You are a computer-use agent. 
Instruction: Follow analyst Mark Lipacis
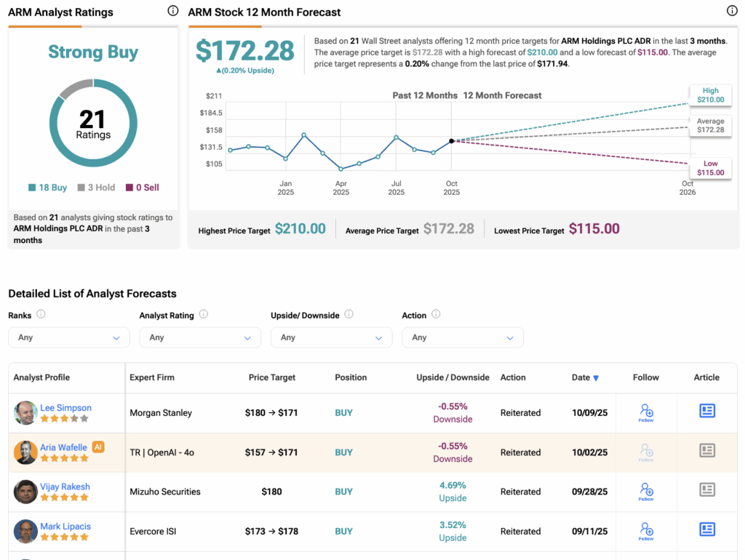(645, 530)
